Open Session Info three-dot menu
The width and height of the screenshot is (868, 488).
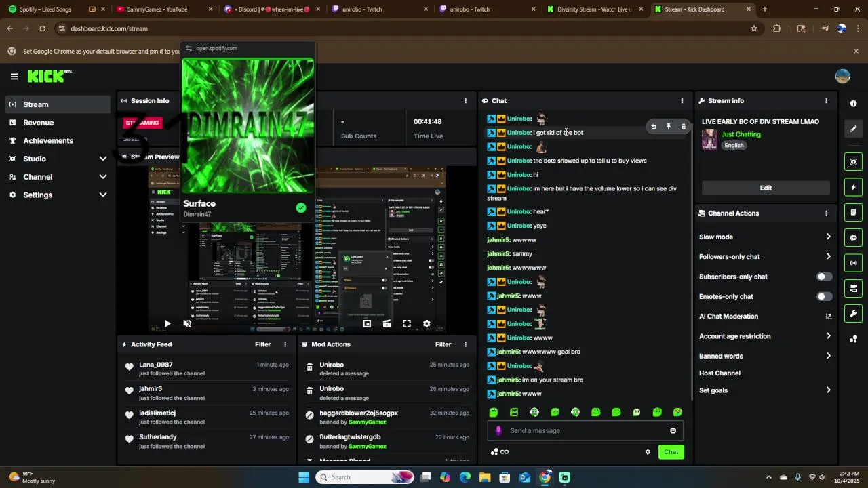click(x=465, y=101)
